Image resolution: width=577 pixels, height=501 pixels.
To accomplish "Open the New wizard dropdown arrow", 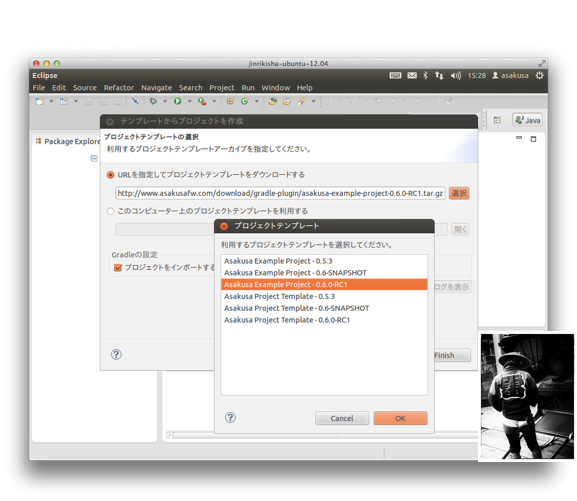I will (52, 101).
